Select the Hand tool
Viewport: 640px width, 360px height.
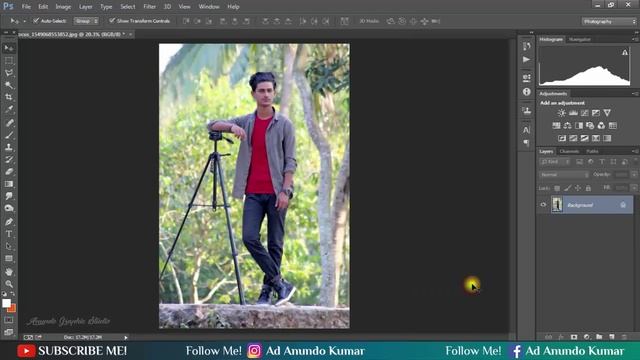(x=9, y=272)
